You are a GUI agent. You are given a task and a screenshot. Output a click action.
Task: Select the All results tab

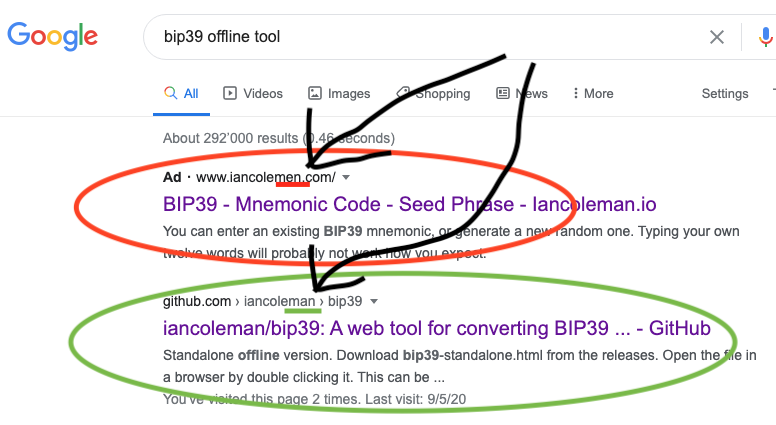(181, 94)
